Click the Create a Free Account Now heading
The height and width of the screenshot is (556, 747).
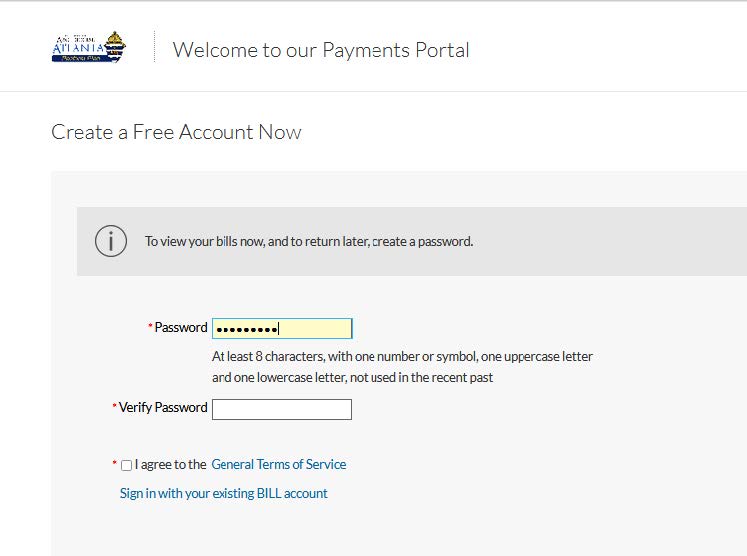(176, 132)
